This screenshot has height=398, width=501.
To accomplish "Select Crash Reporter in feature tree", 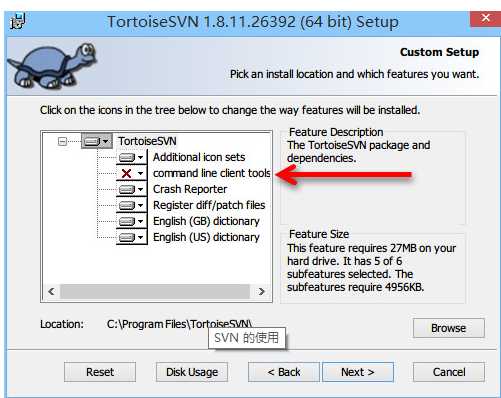I will point(190,189).
